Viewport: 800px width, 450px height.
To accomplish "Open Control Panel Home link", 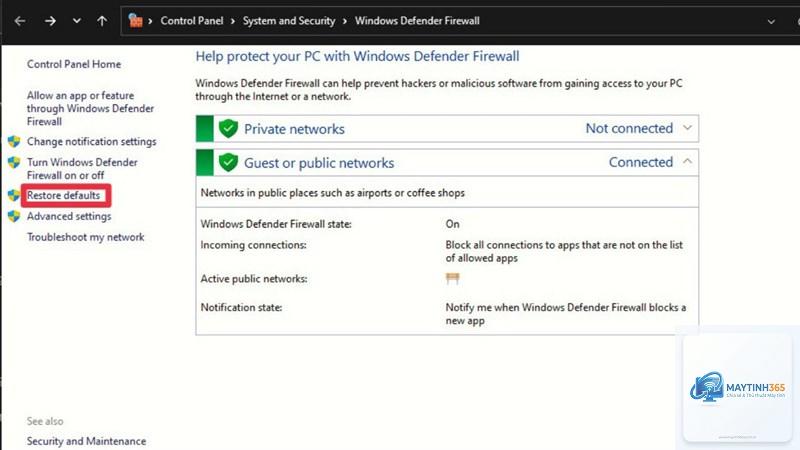I will coord(74,64).
